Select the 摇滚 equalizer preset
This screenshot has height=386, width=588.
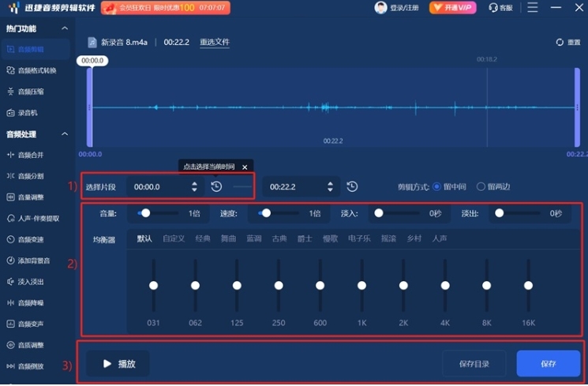388,238
